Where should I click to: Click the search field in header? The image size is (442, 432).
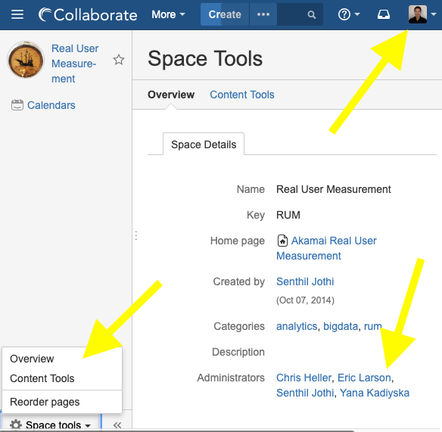tap(300, 15)
